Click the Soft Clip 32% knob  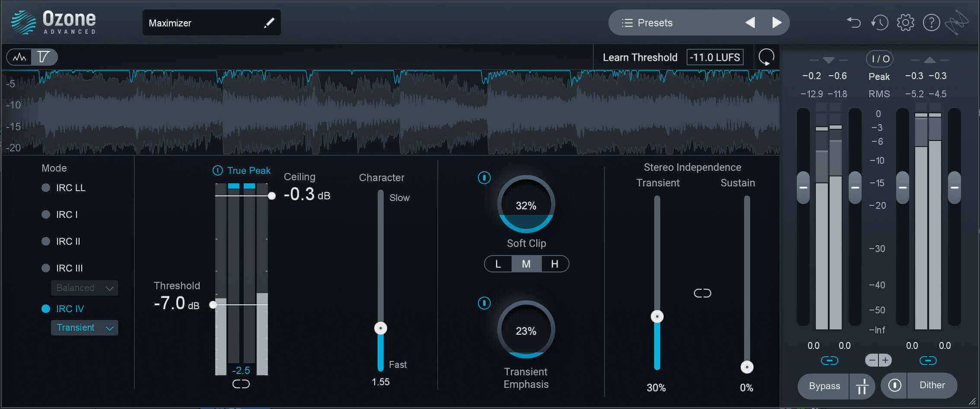pos(526,204)
